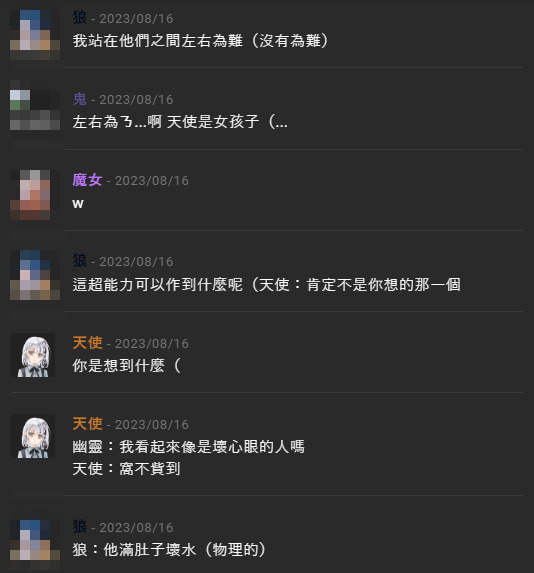The width and height of the screenshot is (534, 573).
Task: Click the first 狼 user avatar
Action: point(35,35)
